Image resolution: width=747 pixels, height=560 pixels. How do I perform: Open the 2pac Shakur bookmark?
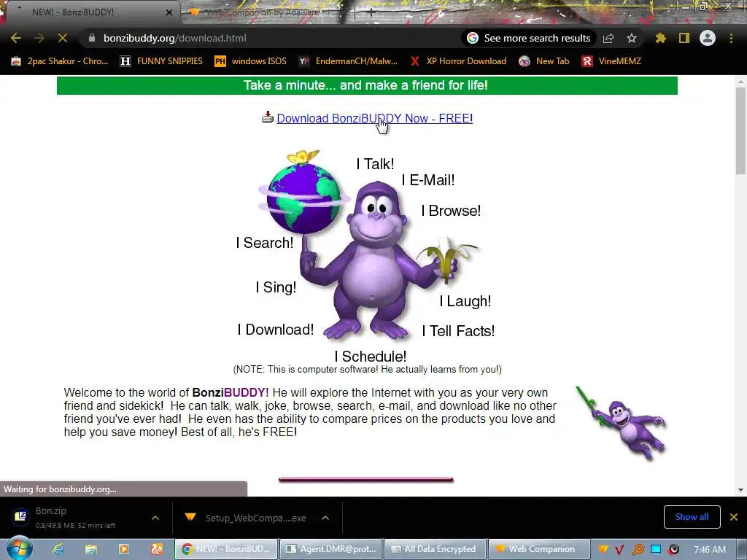tap(60, 61)
